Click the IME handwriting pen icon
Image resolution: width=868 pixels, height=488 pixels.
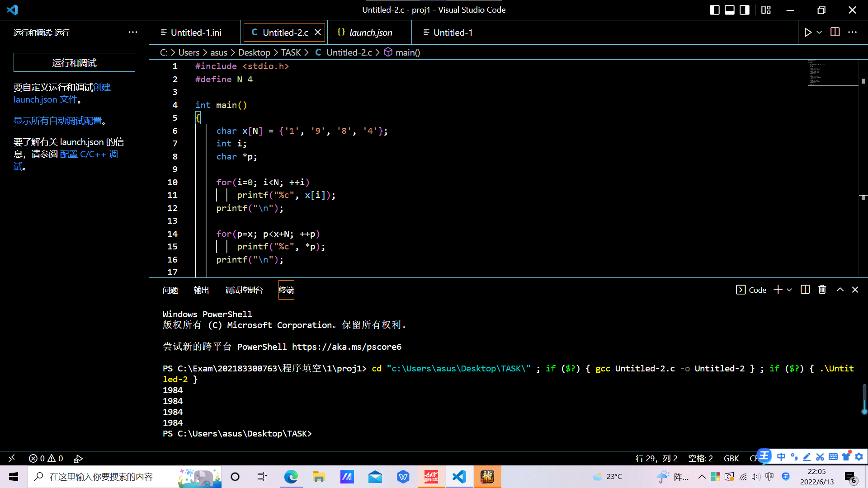coord(807,457)
